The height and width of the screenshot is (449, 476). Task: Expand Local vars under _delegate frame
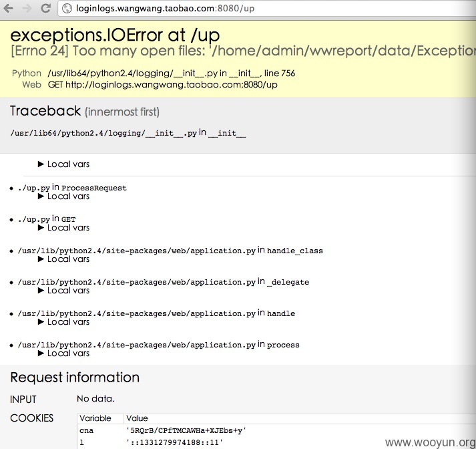click(63, 291)
